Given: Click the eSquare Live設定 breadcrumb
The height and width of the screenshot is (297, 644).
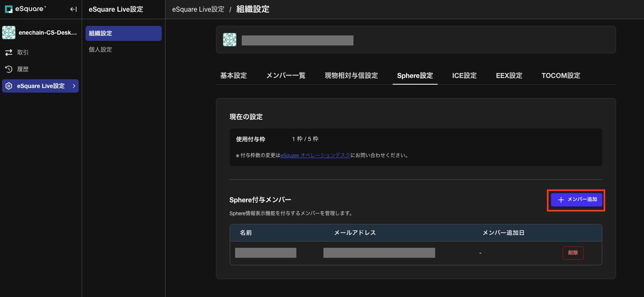Looking at the screenshot, I should pos(198,9).
